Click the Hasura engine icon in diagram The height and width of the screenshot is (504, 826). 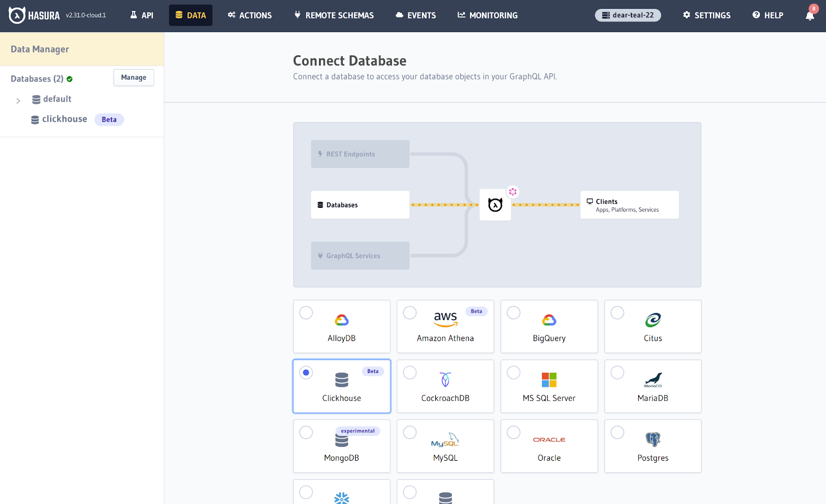(x=495, y=205)
